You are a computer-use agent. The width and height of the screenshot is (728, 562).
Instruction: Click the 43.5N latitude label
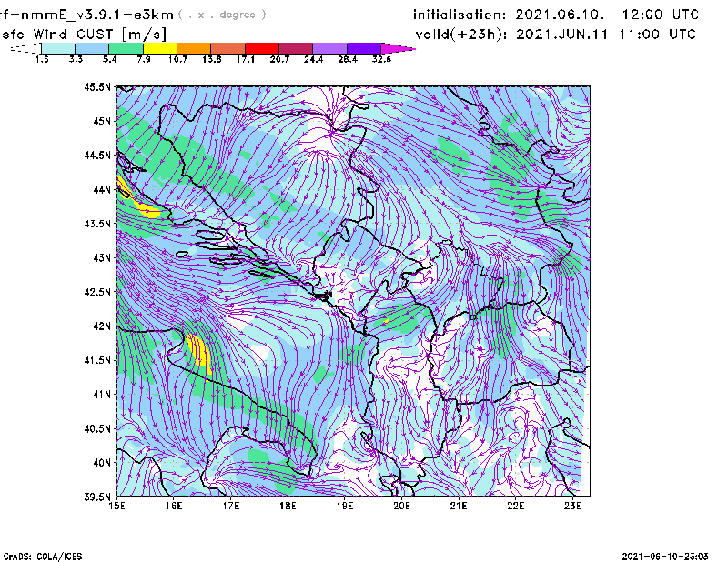pos(98,224)
